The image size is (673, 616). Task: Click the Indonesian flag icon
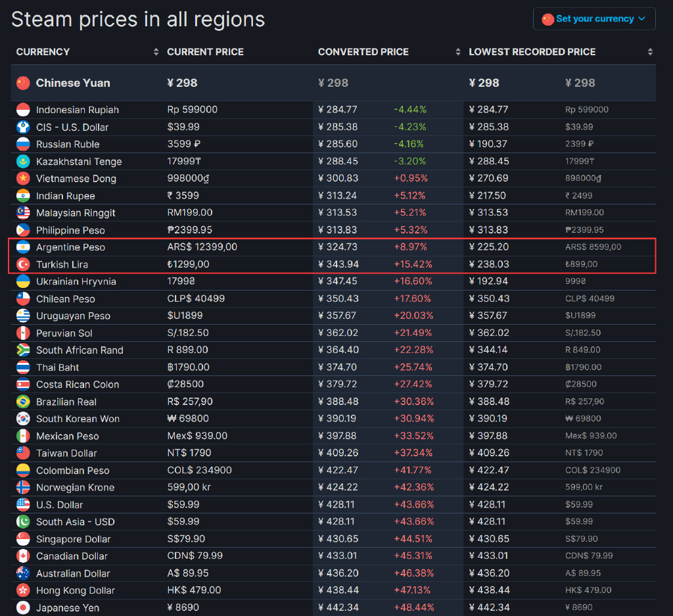coord(23,110)
